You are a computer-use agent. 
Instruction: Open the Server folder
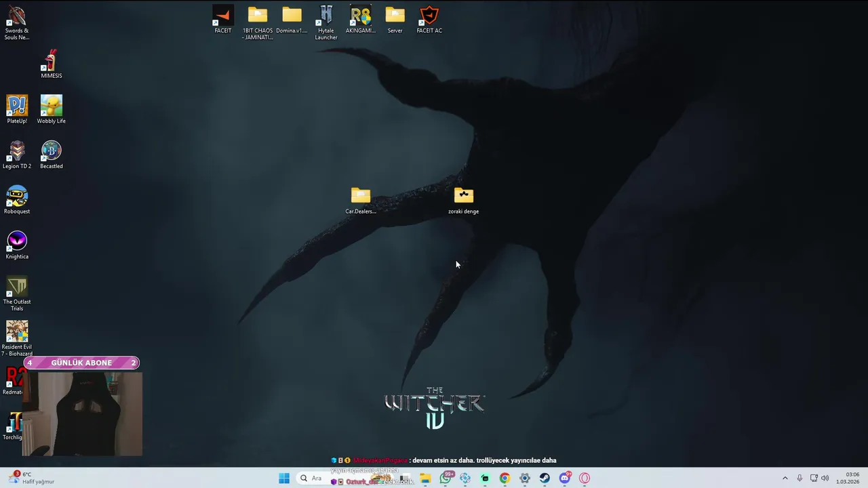(x=395, y=19)
